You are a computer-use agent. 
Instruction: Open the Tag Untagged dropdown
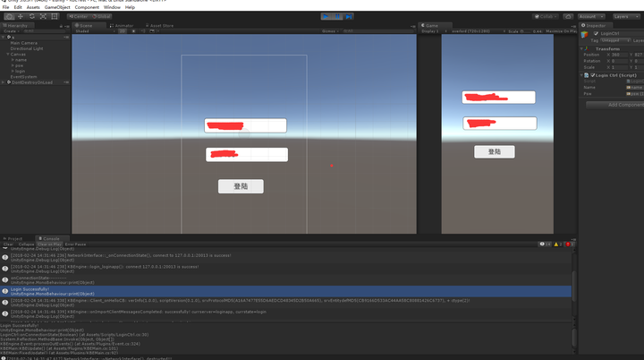click(x=615, y=40)
